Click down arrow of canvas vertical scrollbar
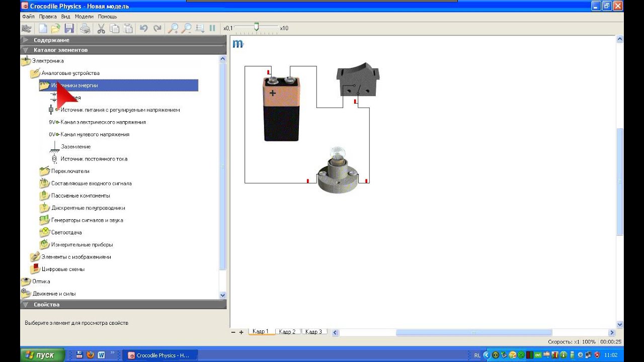This screenshot has width=644, height=362. (620, 324)
